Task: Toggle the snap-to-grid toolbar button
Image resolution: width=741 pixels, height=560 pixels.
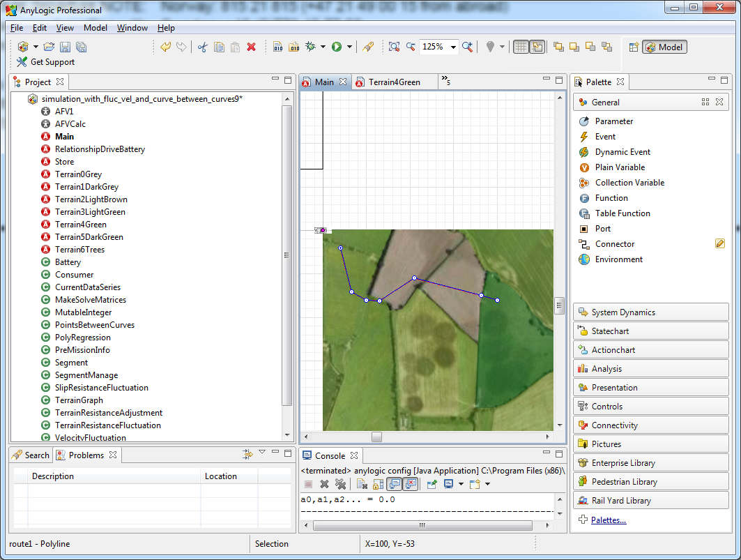Action: tap(537, 47)
